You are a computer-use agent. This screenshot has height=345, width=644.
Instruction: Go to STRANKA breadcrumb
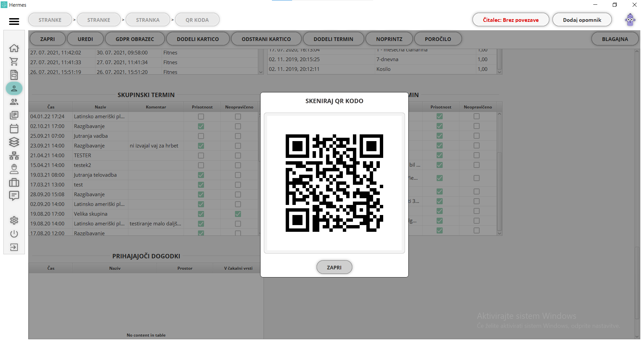tap(148, 20)
